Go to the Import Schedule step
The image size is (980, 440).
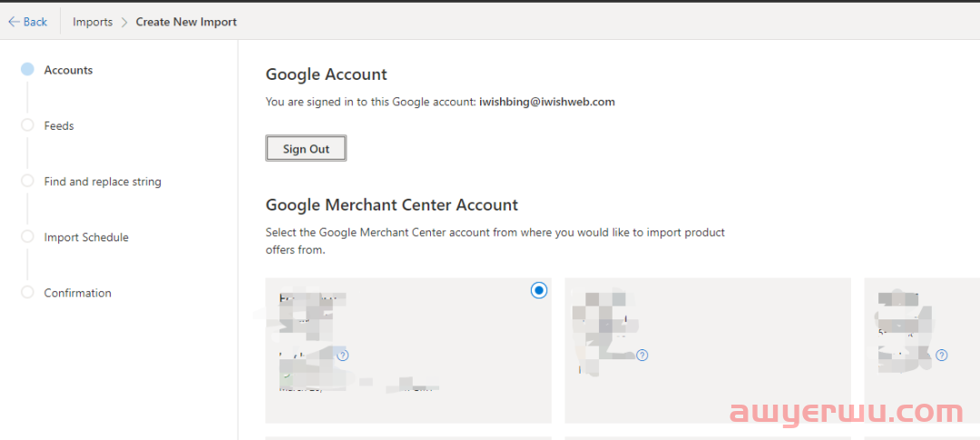pos(86,238)
